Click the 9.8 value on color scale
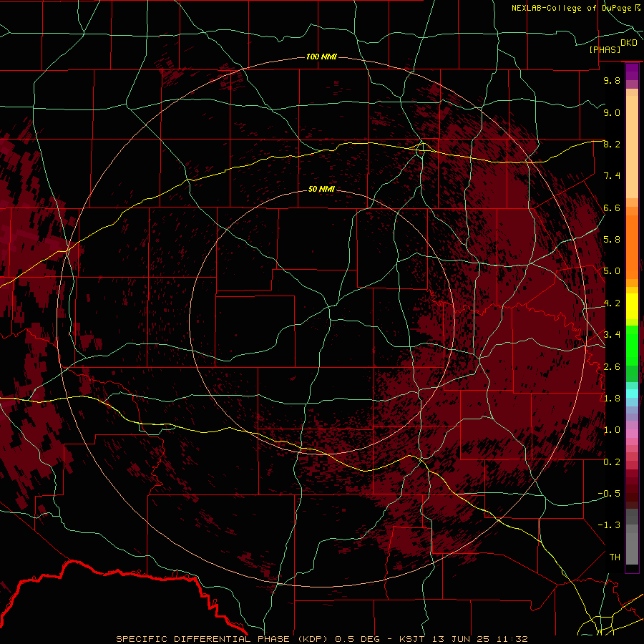Viewport: 644px width, 644px height. (612, 80)
